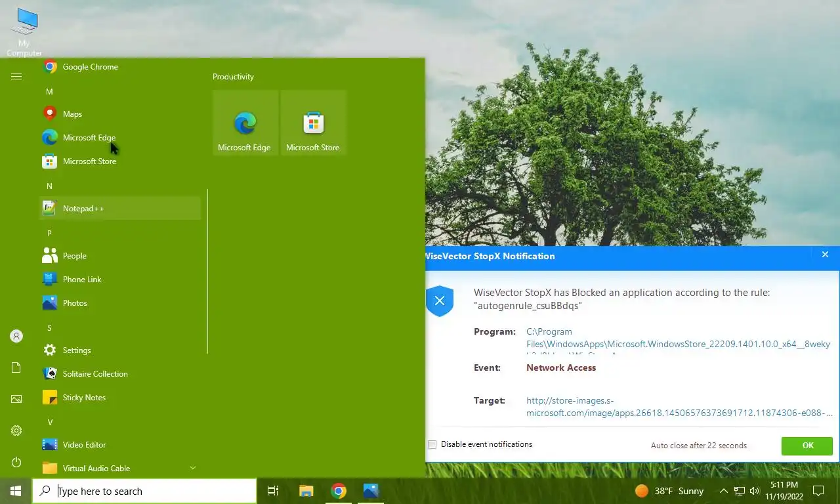Viewport: 840px width, 504px height.
Task: Open the People app
Action: 120,256
